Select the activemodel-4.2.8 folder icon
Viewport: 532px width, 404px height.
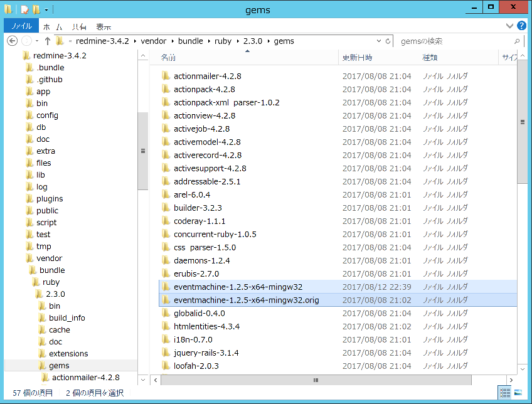point(166,142)
